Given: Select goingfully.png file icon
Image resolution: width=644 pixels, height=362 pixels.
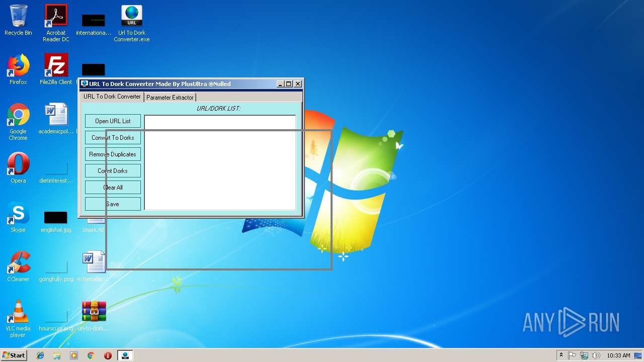Looking at the screenshot, I should pyautogui.click(x=56, y=270).
